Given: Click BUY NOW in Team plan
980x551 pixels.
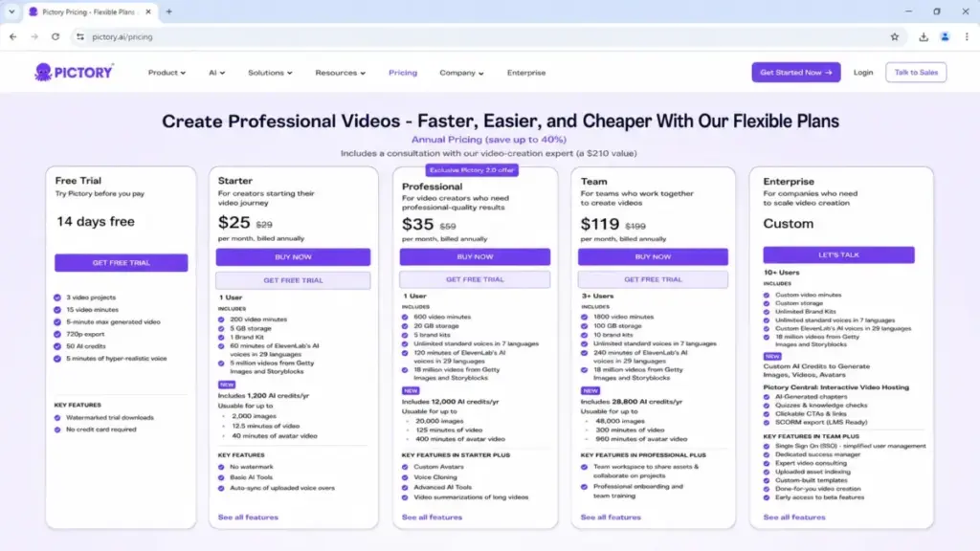Looking at the screenshot, I should tap(653, 256).
